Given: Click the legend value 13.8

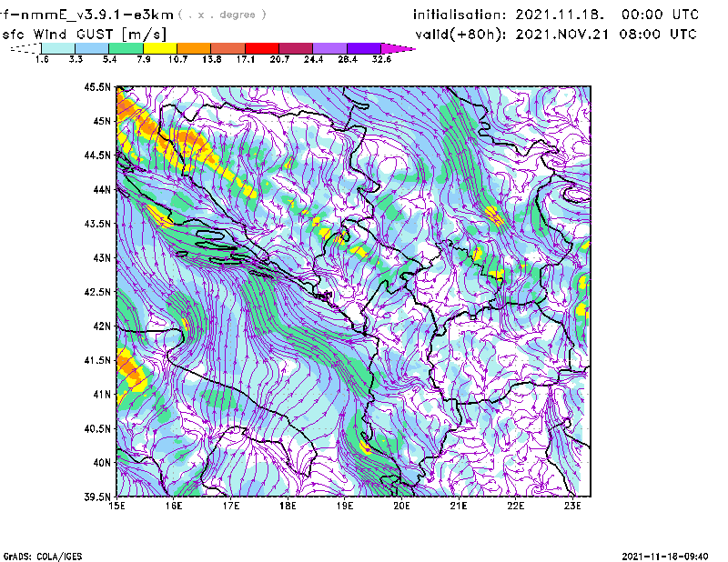Looking at the screenshot, I should click(x=212, y=59).
